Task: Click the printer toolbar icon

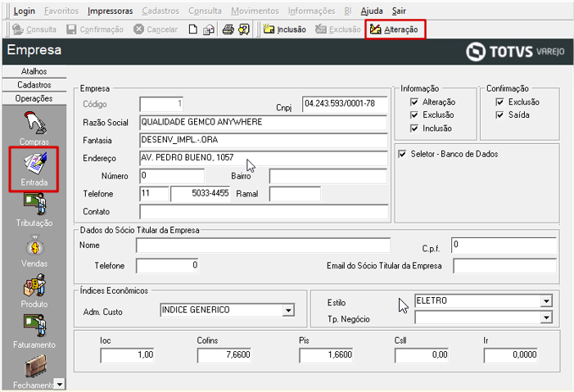Action: click(228, 29)
